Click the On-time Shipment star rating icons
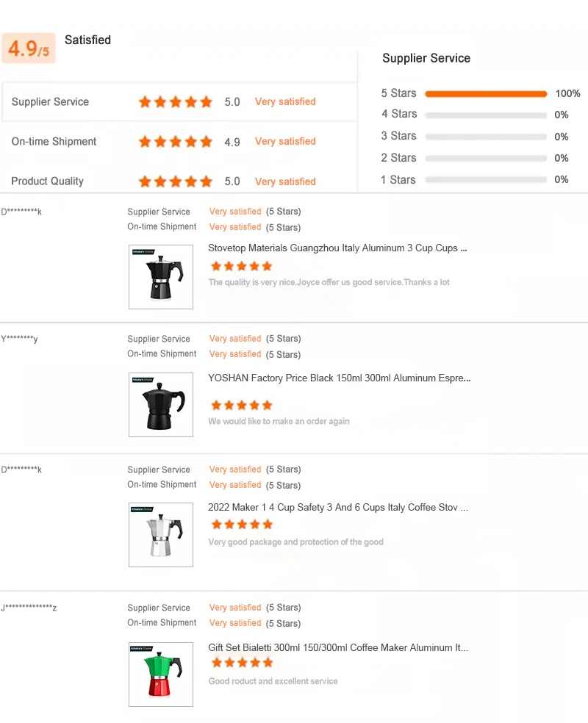The height and width of the screenshot is (723, 588). (175, 142)
